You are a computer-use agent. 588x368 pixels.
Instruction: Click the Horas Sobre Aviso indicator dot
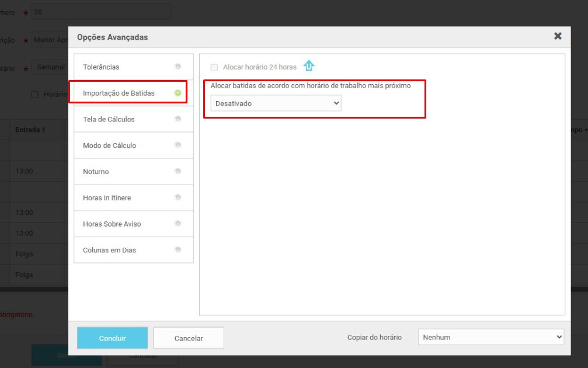178,224
